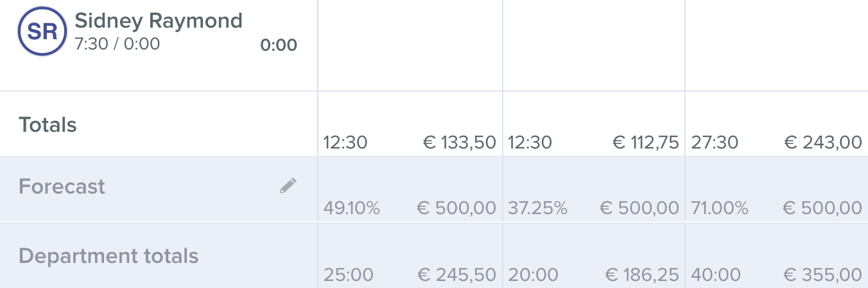The image size is (868, 288).
Task: Click Sidney Raymond's bold 0:00 total
Action: [279, 45]
